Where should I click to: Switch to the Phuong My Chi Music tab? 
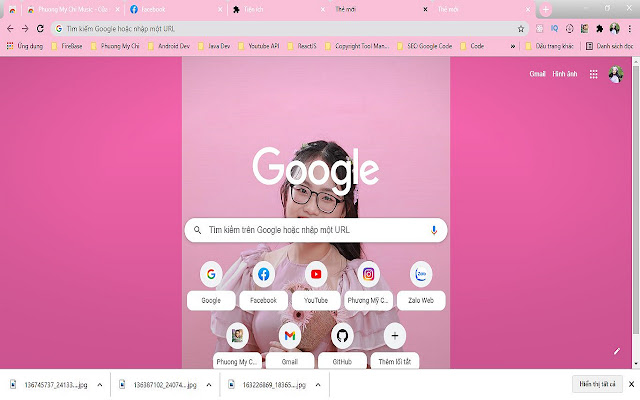click(70, 9)
